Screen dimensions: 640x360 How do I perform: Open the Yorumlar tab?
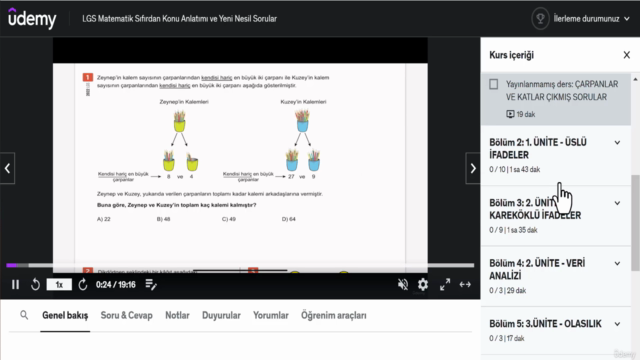click(x=271, y=316)
